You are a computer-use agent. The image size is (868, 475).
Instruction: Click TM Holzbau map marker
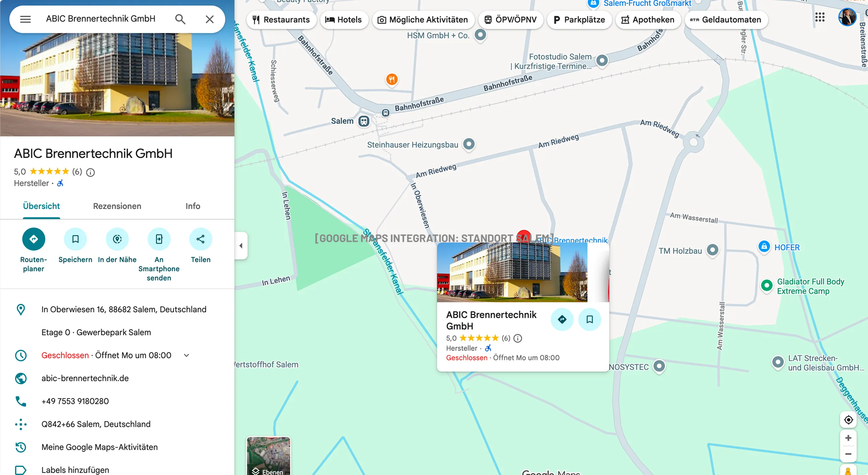point(712,250)
